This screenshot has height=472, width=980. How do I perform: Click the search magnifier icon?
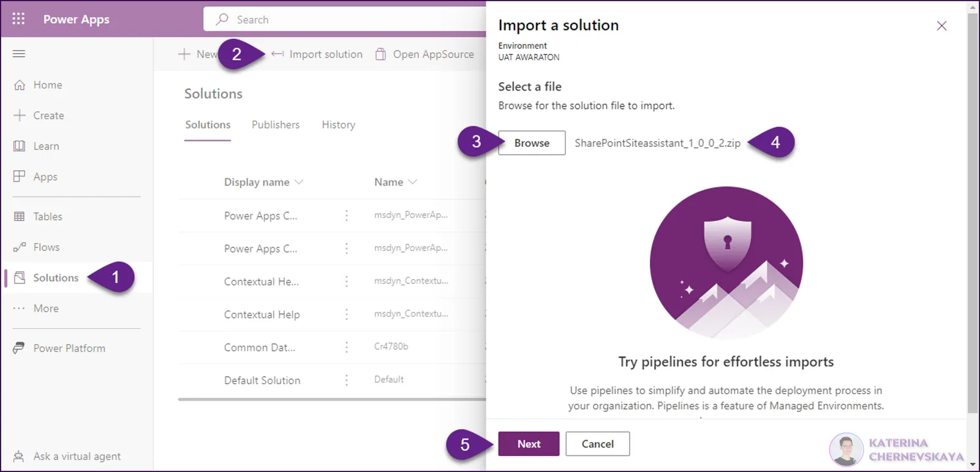(222, 20)
